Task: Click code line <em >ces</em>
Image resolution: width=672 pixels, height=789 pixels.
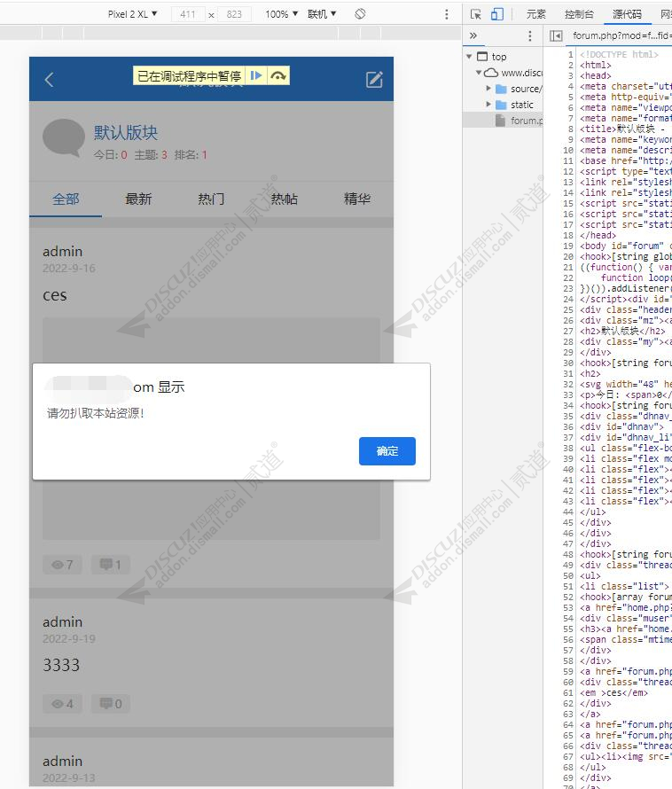Action: click(613, 692)
